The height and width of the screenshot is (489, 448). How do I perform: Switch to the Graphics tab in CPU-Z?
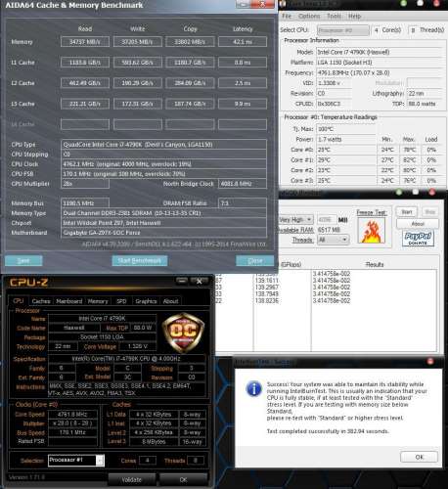pyautogui.click(x=146, y=301)
